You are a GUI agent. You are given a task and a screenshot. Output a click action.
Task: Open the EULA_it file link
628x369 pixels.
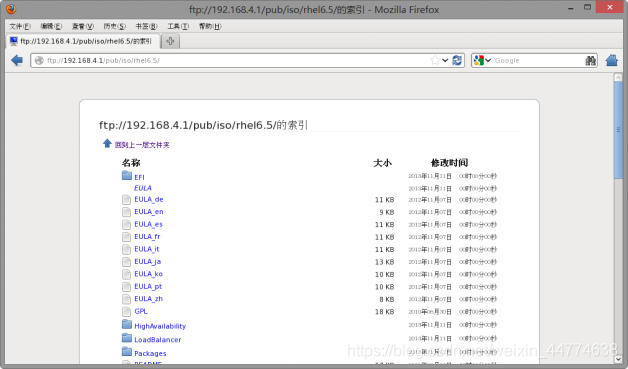point(147,249)
